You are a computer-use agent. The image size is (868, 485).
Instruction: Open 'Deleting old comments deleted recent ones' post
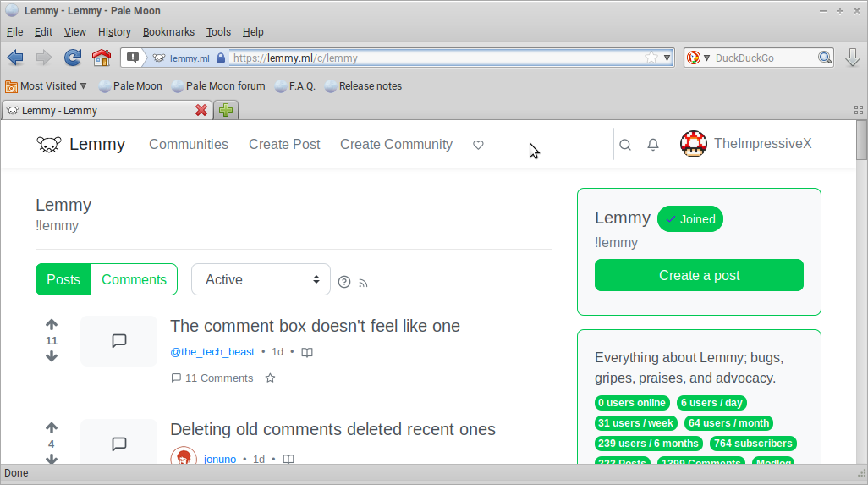(332, 430)
